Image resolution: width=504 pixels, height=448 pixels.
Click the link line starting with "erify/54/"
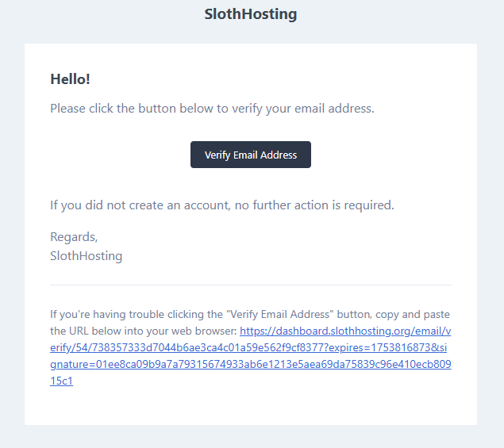click(x=159, y=347)
